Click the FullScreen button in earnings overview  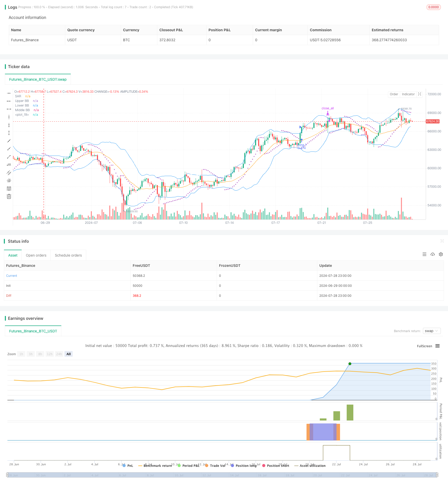424,346
